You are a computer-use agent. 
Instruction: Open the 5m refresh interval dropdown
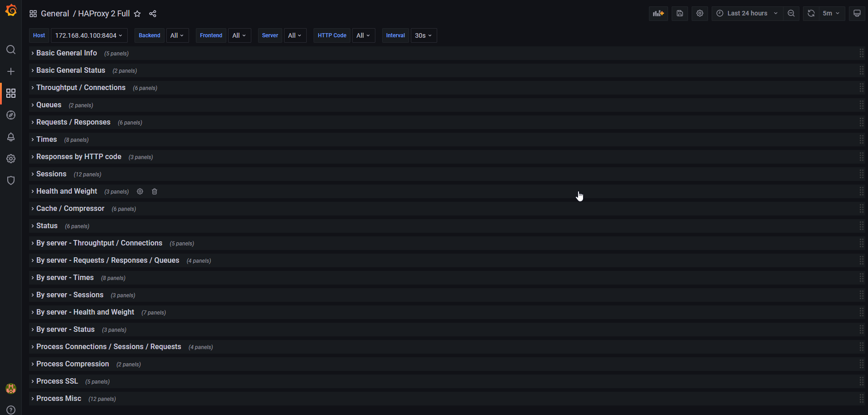tap(832, 13)
